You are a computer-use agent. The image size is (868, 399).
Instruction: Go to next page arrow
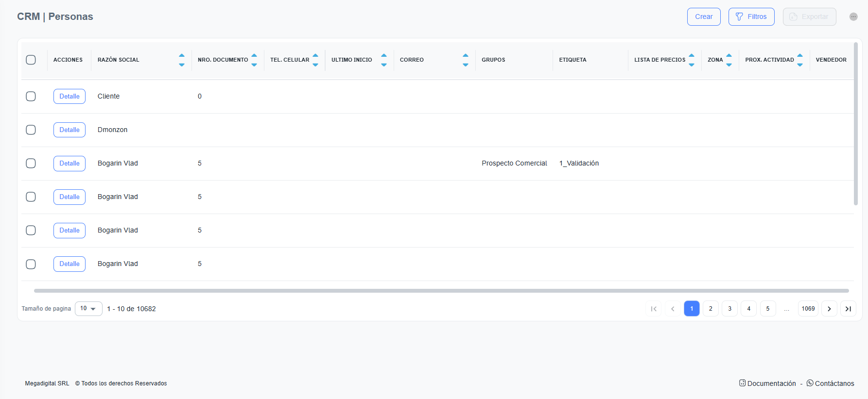click(x=829, y=309)
